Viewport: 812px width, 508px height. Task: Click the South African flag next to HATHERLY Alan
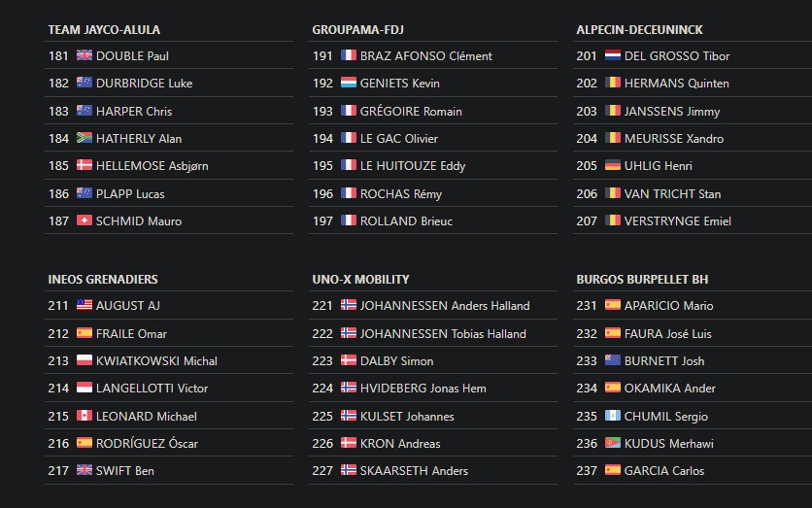point(85,138)
